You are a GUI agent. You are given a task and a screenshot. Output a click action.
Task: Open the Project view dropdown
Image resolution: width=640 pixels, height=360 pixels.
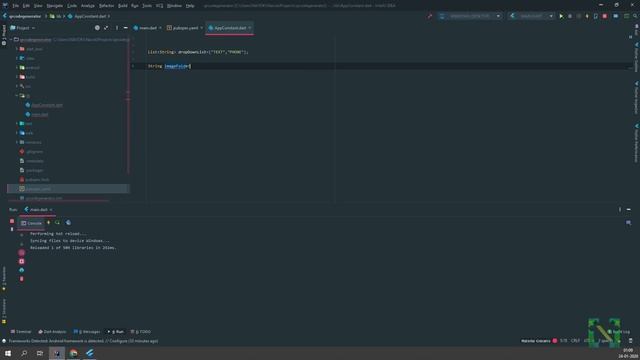point(22,28)
